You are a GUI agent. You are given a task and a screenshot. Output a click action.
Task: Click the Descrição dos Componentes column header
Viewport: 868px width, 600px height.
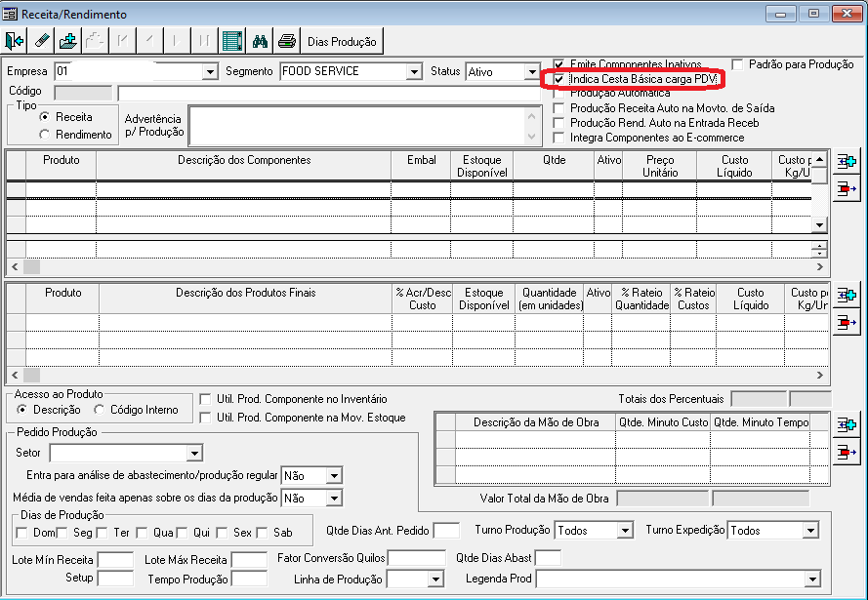pos(243,165)
